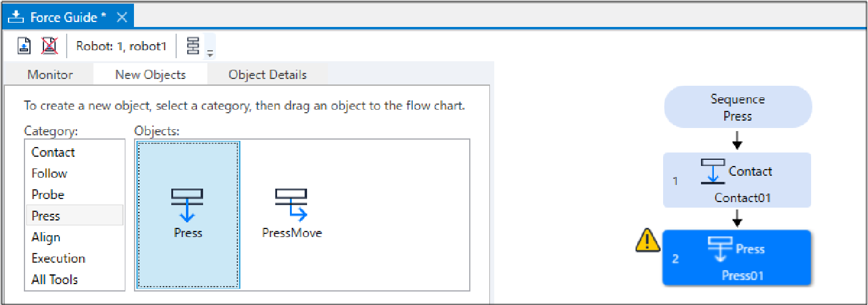Choose the Follow category
Image resolution: width=868 pixels, height=305 pixels.
click(x=50, y=173)
